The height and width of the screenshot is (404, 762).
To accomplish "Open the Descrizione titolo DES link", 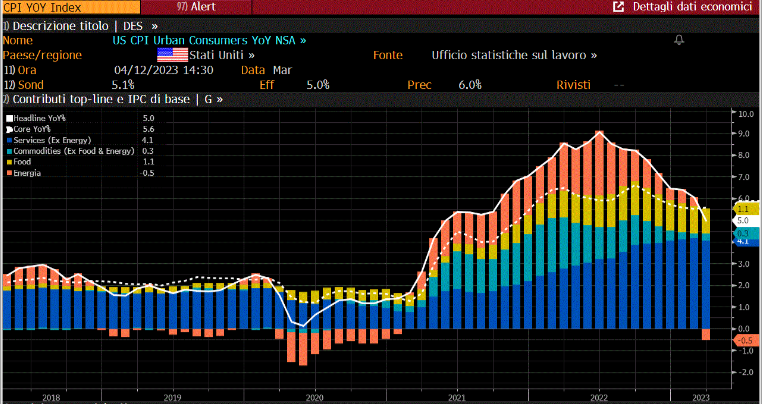I will 75,25.
